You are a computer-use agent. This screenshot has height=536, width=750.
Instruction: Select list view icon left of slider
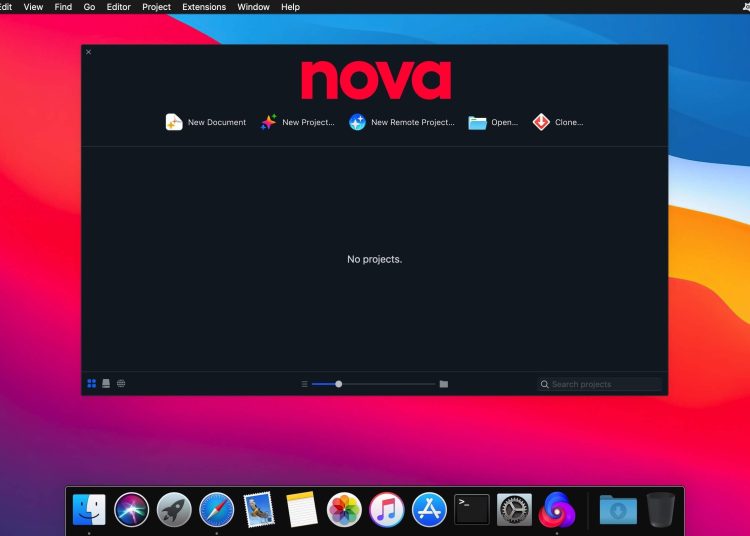point(304,384)
